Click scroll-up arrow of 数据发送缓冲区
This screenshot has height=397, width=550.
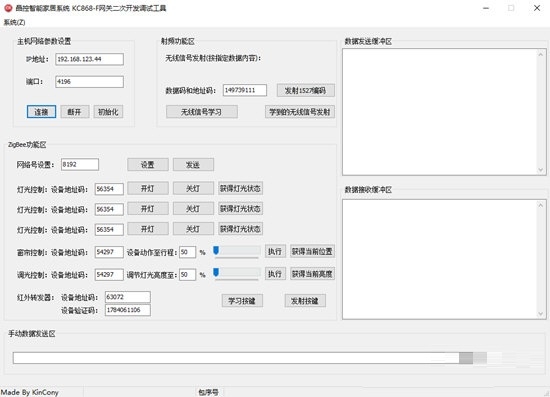541,54
